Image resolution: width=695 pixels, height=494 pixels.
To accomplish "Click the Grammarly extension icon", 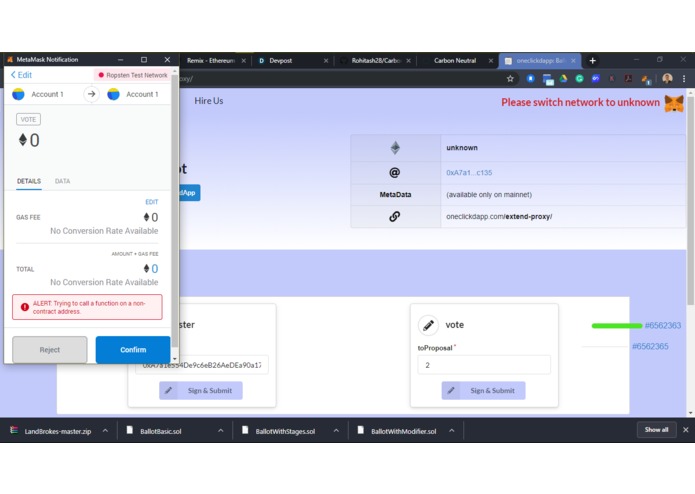I will coord(579,79).
